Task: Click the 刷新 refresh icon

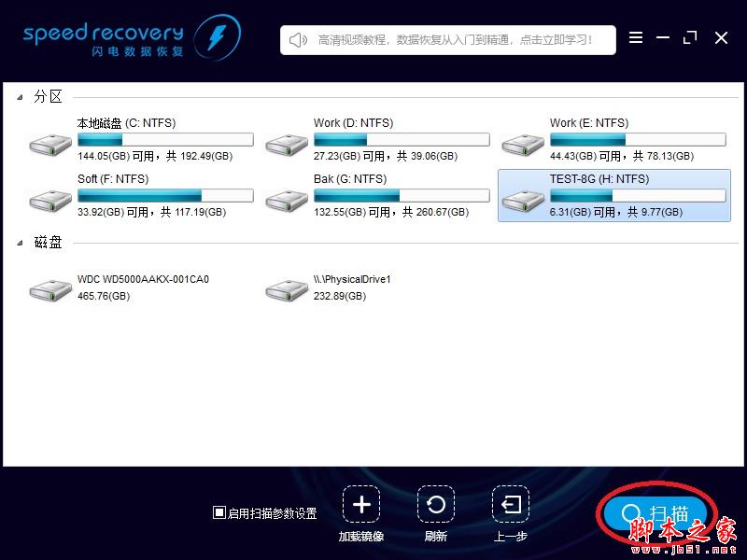Action: point(436,504)
